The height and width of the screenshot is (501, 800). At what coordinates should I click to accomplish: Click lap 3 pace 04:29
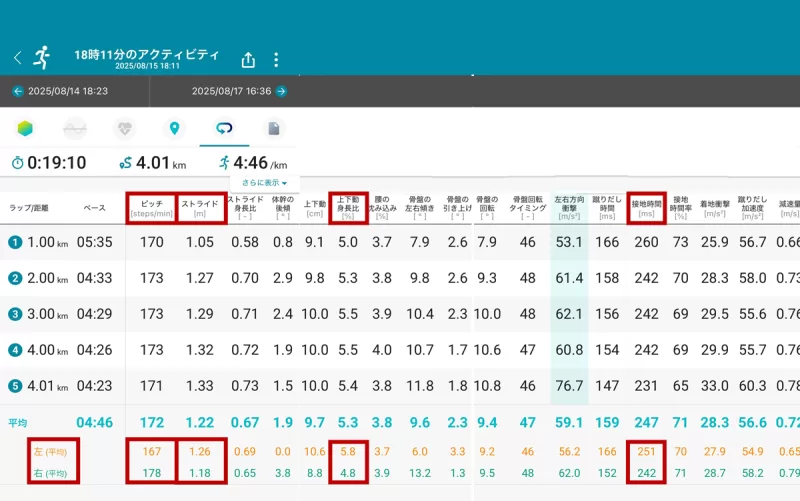pyautogui.click(x=94, y=314)
